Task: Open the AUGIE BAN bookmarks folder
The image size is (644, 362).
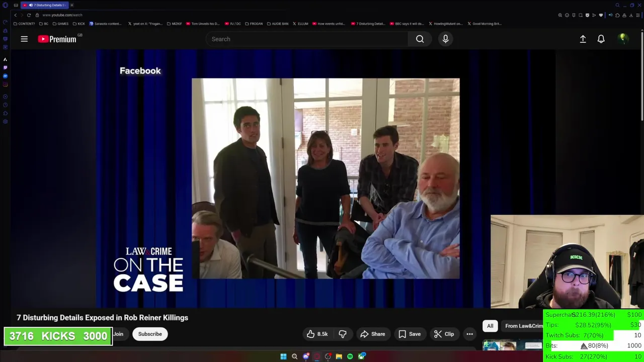Action: [x=278, y=24]
